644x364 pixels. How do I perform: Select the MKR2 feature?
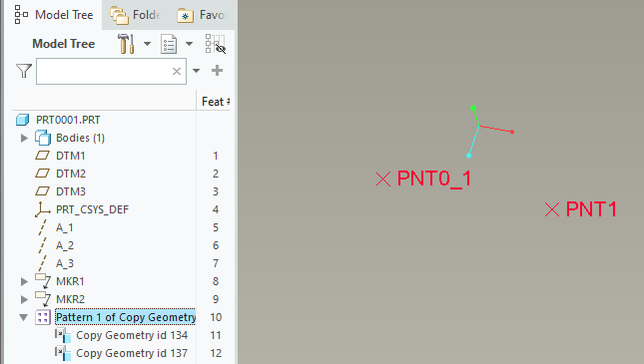(70, 299)
